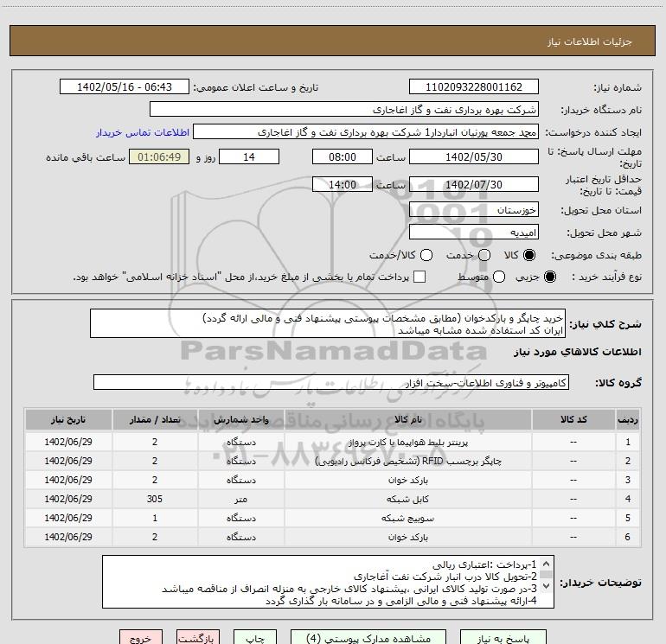Click the buyer notes scrollbar down arrow

547,586
